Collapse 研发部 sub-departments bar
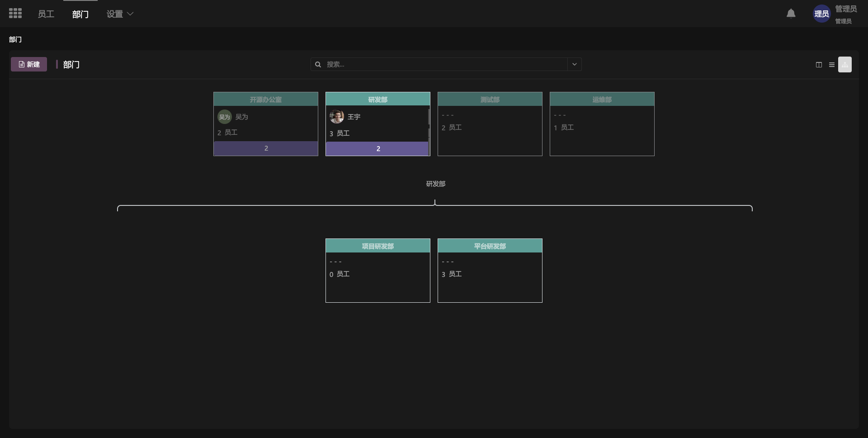 pyautogui.click(x=377, y=149)
